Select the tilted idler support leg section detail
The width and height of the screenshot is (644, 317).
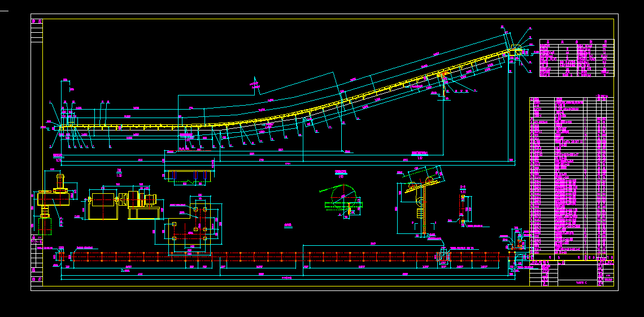pyautogui.click(x=422, y=201)
